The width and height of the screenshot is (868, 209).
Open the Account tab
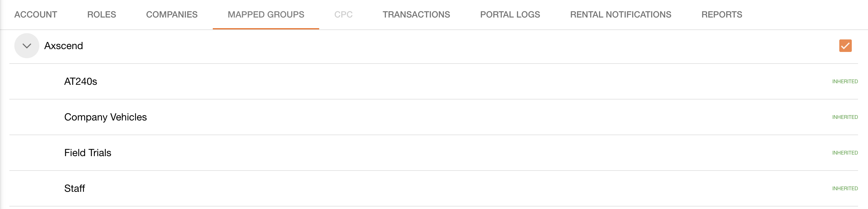[36, 14]
